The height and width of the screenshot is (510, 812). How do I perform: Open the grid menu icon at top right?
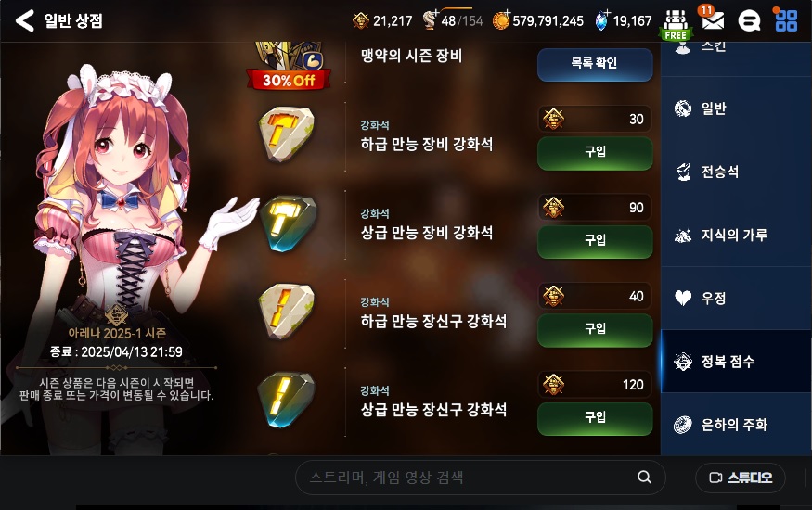(786, 20)
